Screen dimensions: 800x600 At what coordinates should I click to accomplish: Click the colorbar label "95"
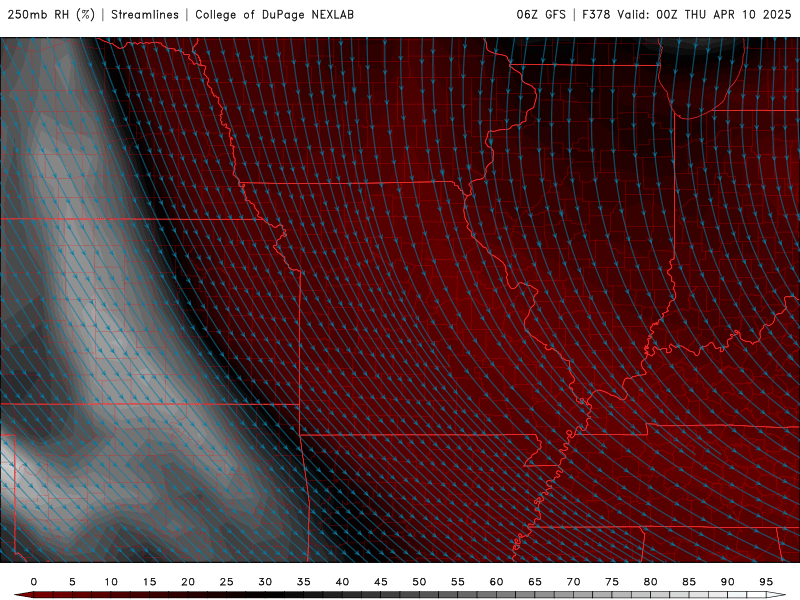(766, 582)
